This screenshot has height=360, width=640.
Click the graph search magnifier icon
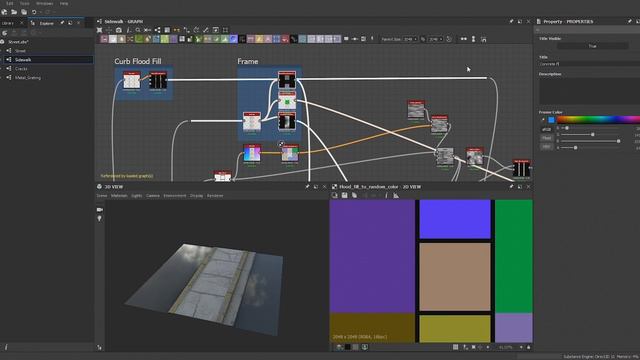pos(138,30)
